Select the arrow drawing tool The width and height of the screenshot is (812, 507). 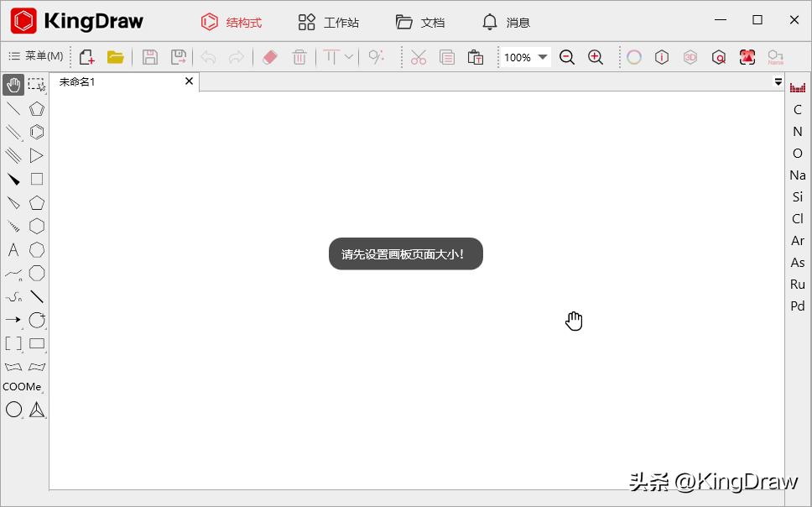(12, 320)
